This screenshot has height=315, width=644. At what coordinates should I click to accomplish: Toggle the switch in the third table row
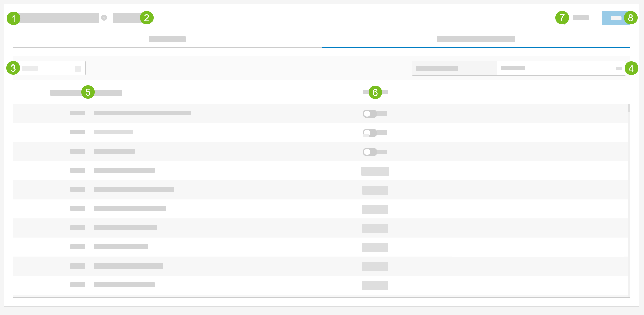(370, 152)
